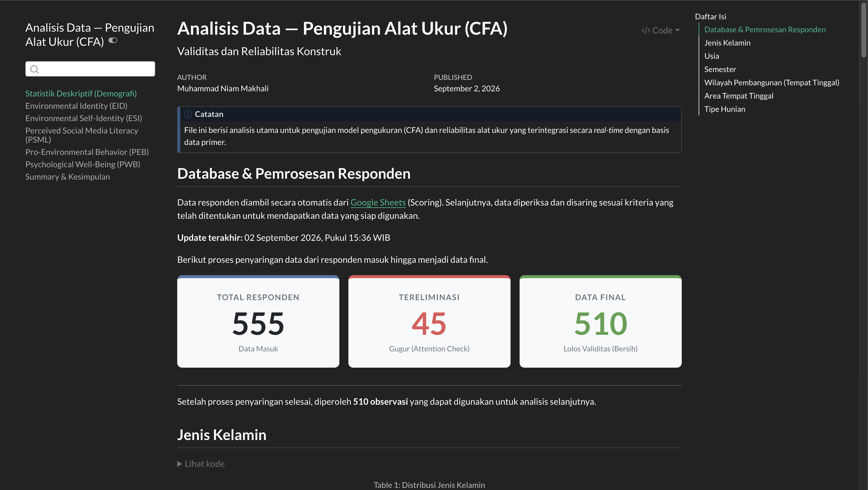Select the Data Final 510 card

600,322
